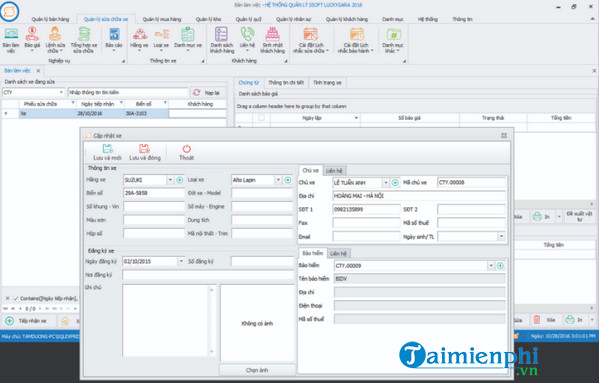Open the Ngày đăng ký date dropdown

pyautogui.click(x=181, y=262)
